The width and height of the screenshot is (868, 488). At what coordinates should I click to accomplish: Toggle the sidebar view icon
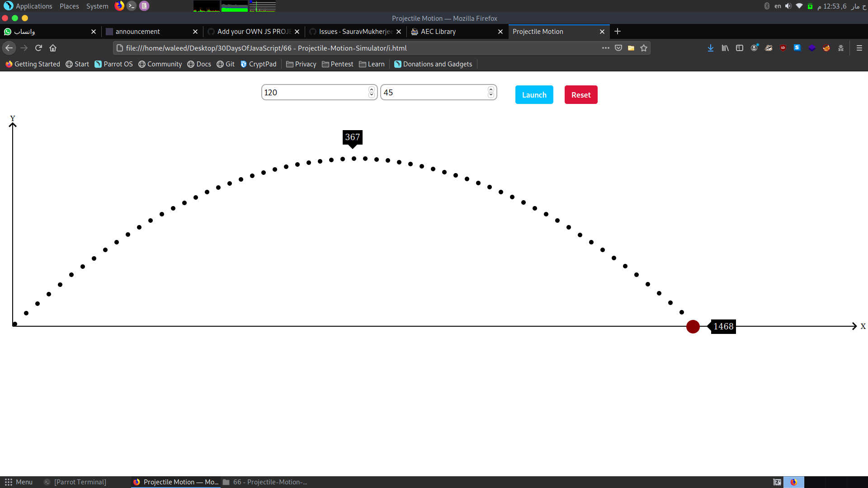740,48
